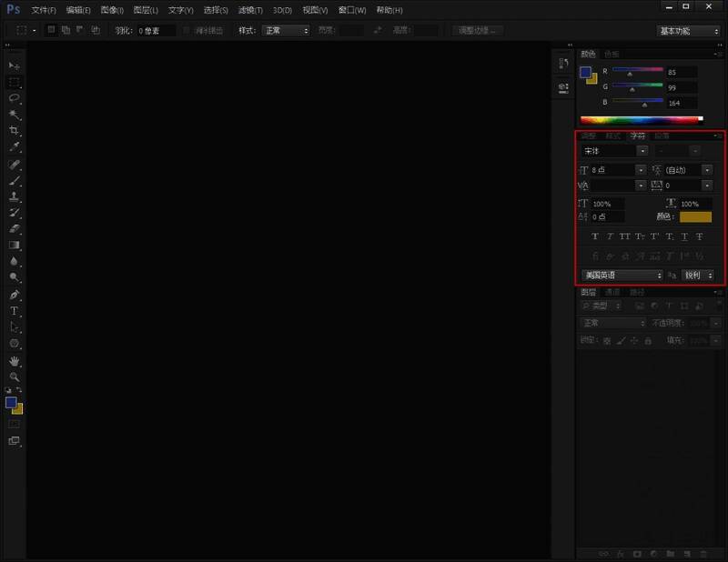Pick the Magic Wand tool
728x562 pixels.
tap(14, 115)
